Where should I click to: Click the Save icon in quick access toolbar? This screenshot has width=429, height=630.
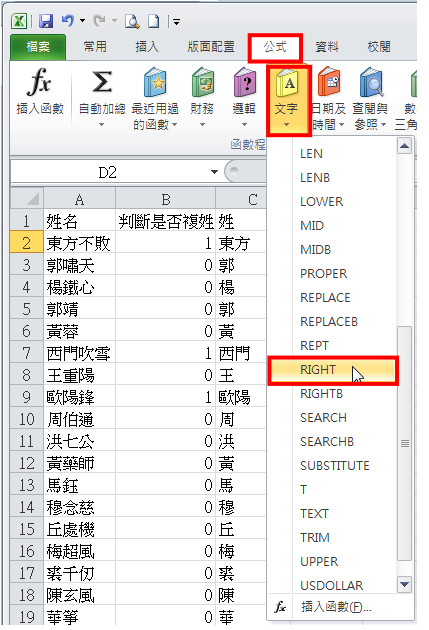point(46,21)
